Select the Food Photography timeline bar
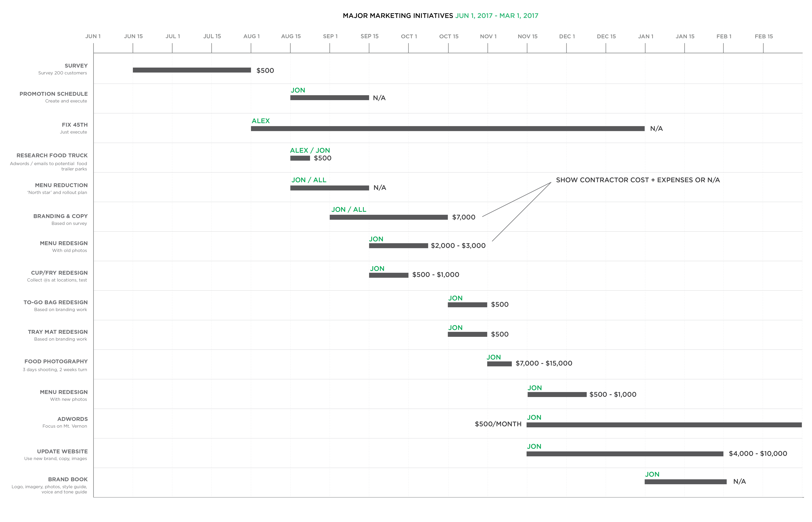 [499, 364]
